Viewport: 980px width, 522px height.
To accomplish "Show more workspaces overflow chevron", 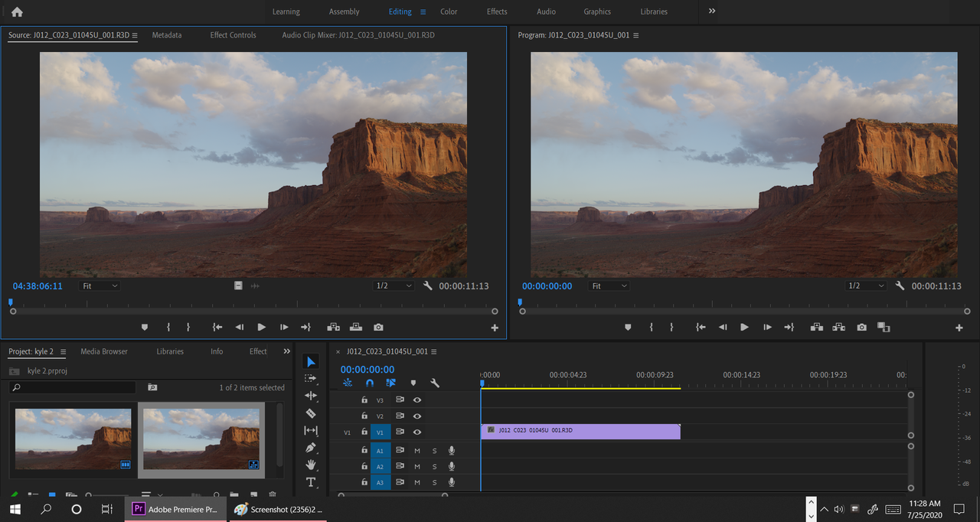I will point(712,11).
